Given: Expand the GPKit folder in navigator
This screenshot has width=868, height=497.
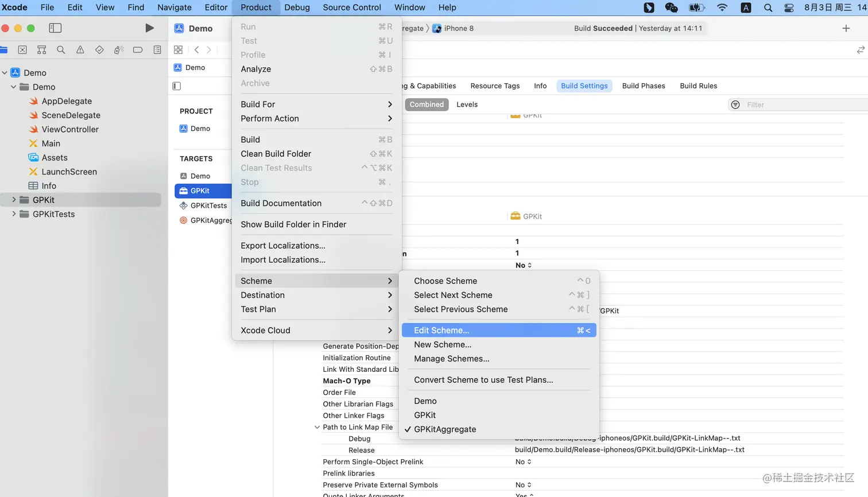Looking at the screenshot, I should (x=14, y=200).
